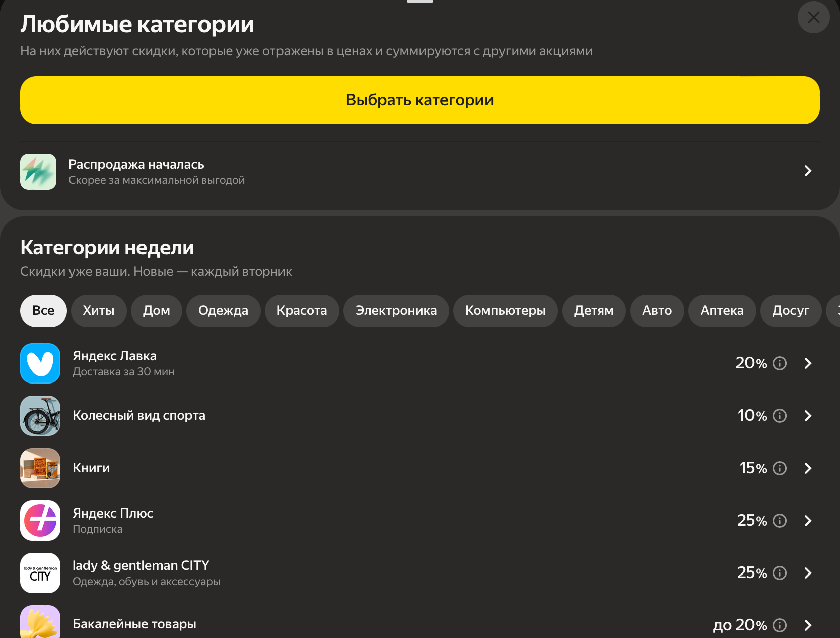Show info for lady & gentleman CITY discount

(x=780, y=573)
